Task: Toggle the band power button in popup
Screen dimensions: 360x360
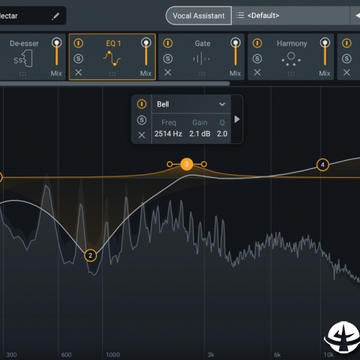Action: [x=142, y=104]
